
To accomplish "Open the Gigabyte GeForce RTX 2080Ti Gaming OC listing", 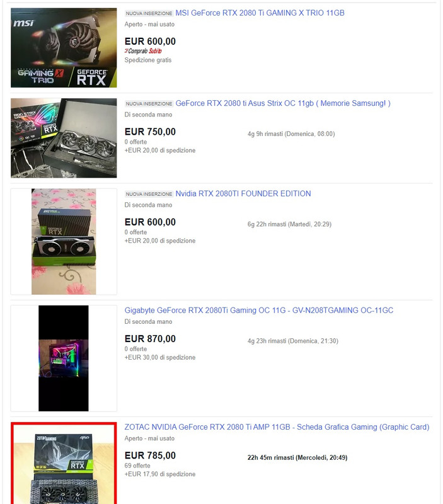I will (259, 310).
